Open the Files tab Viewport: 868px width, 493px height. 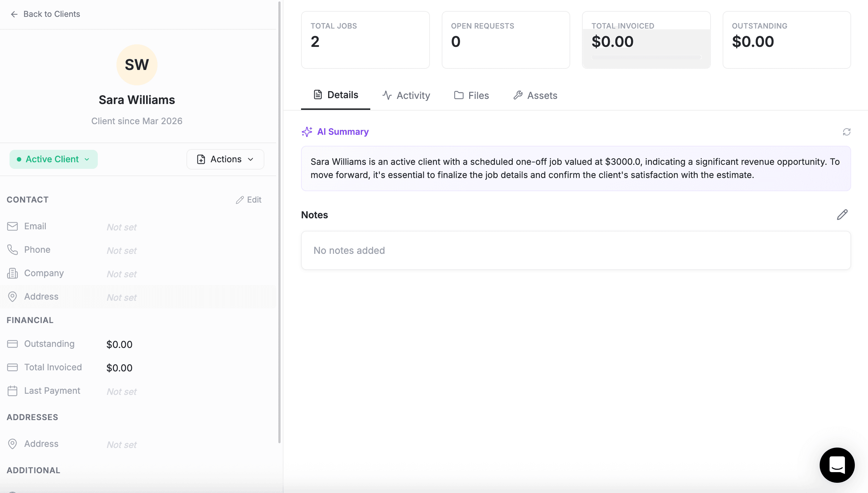click(471, 95)
